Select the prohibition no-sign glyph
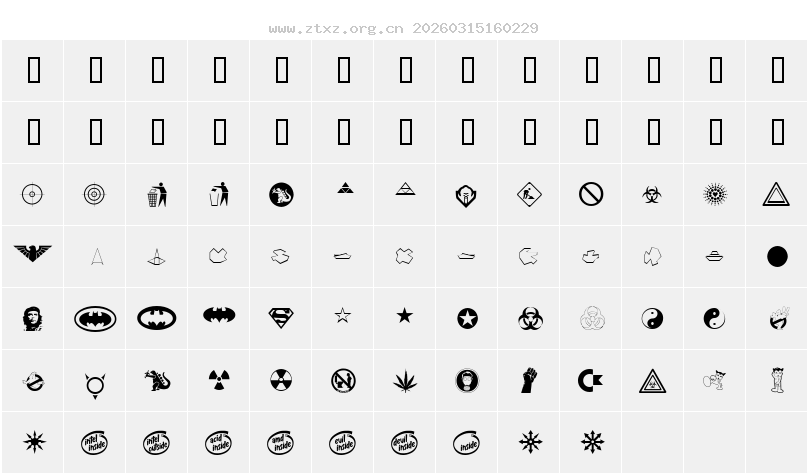808x476 pixels. click(x=591, y=194)
